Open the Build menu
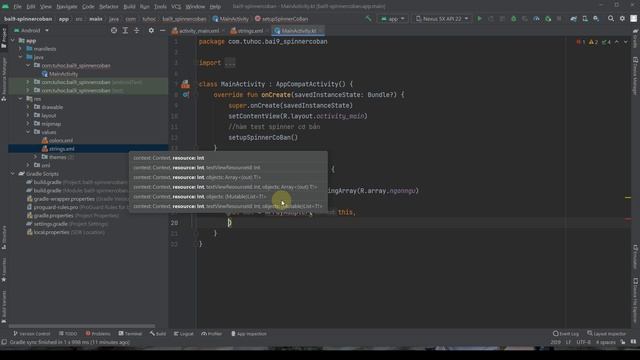This screenshot has height=360, width=640. (x=129, y=7)
